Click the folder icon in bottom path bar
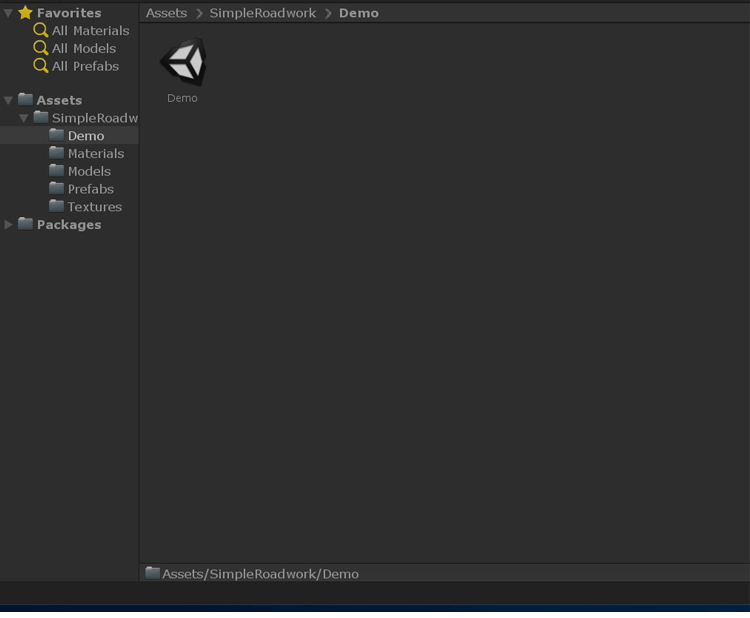This screenshot has height=618, width=750. coord(153,573)
